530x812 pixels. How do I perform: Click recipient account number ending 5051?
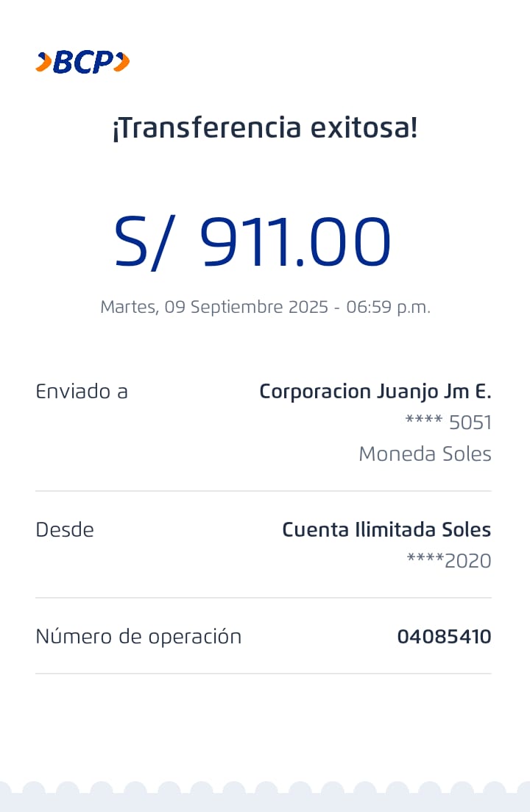coord(448,423)
